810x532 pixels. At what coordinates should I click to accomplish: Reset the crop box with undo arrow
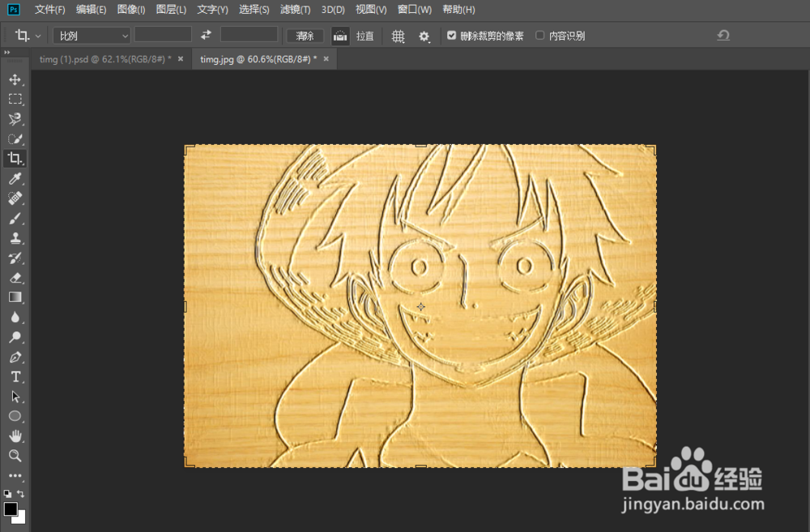(723, 35)
